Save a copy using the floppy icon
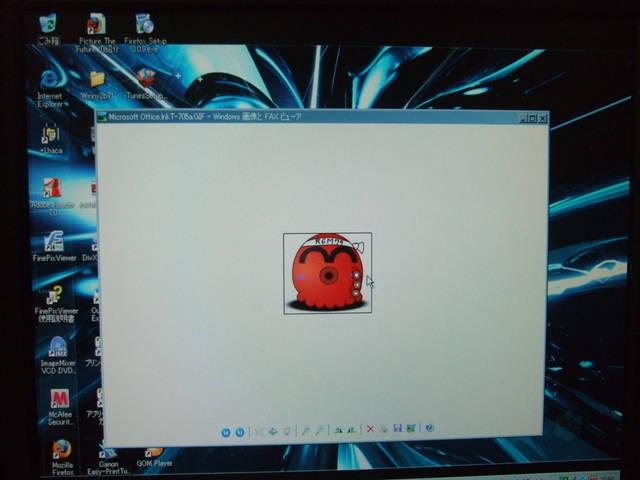The height and width of the screenshot is (480, 640). pyautogui.click(x=397, y=429)
